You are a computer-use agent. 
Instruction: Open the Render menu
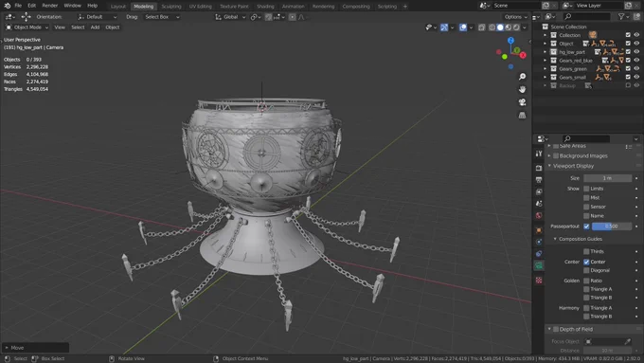tap(49, 6)
